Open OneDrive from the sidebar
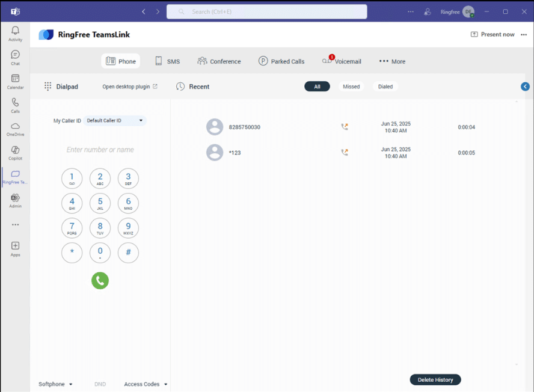The width and height of the screenshot is (534, 392). click(x=15, y=129)
